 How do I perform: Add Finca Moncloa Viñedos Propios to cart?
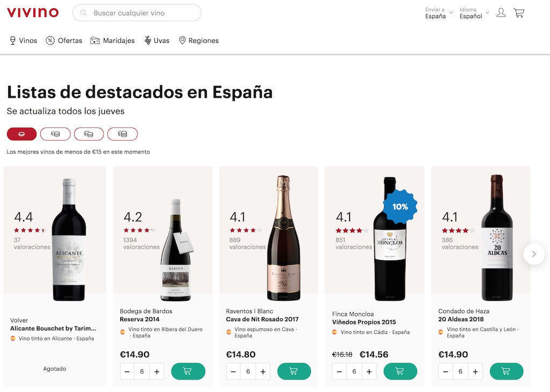pos(400,371)
